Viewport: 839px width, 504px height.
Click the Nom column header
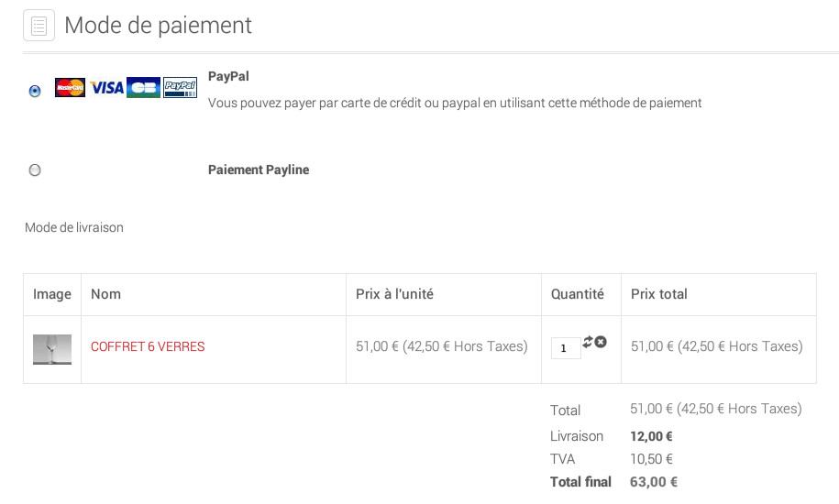tap(106, 294)
